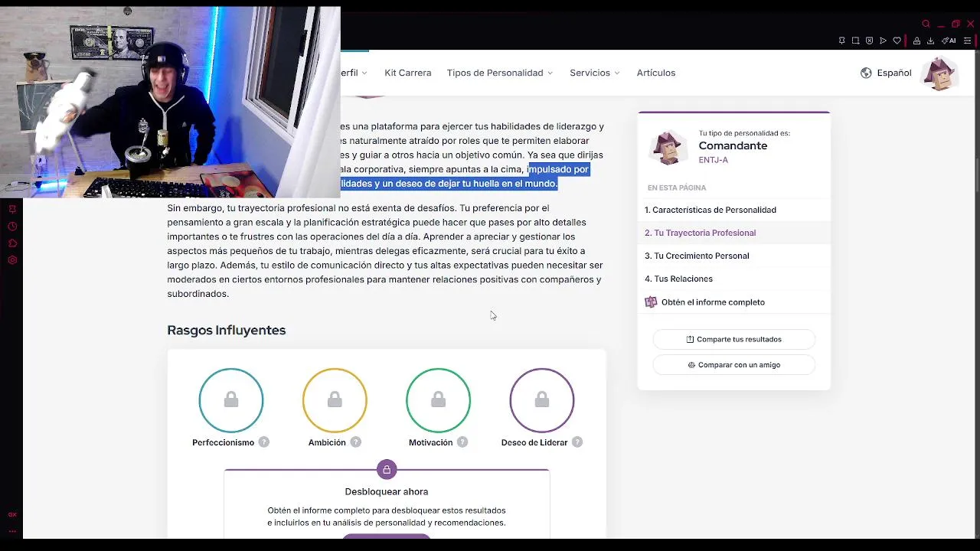Click the streamer webcam overlay
980x551 pixels.
coord(170,102)
